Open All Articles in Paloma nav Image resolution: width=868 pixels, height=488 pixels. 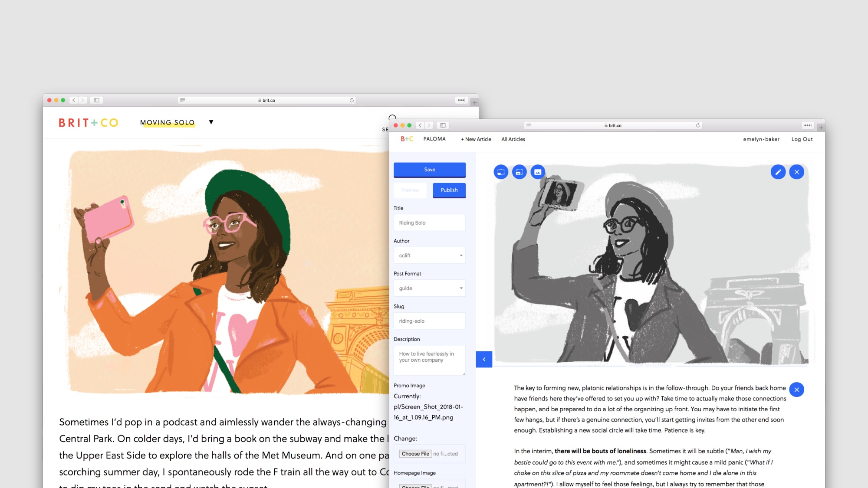click(513, 139)
